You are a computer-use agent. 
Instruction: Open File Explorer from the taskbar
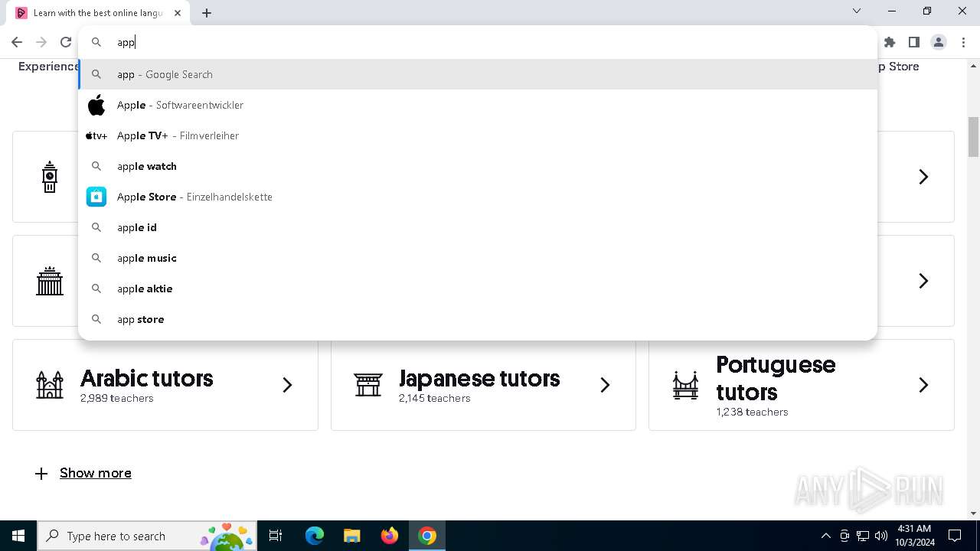pos(351,536)
